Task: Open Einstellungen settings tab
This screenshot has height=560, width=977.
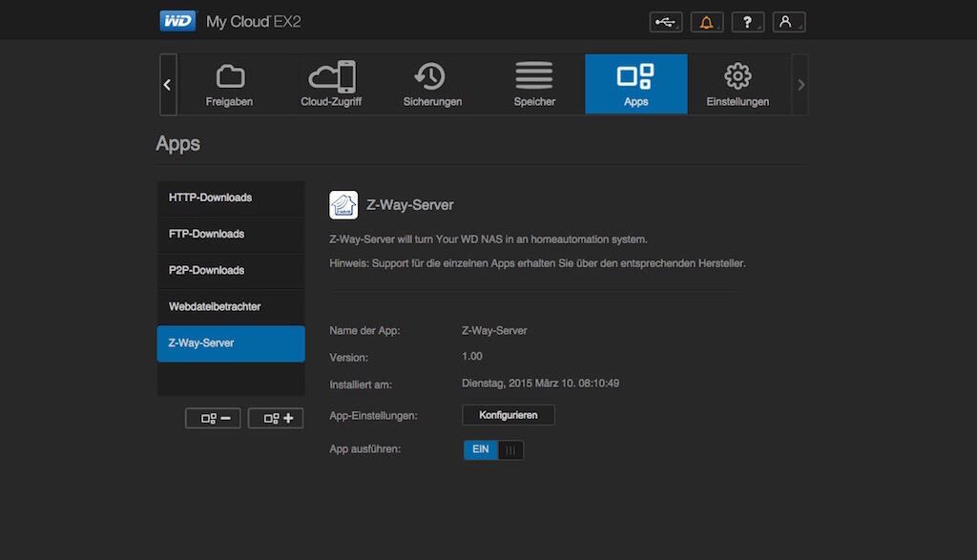Action: click(x=738, y=84)
